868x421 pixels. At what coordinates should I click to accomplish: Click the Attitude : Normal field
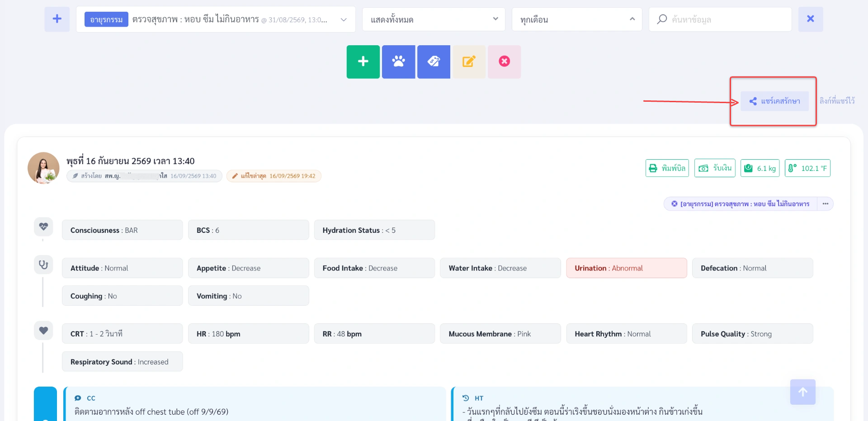coord(123,268)
